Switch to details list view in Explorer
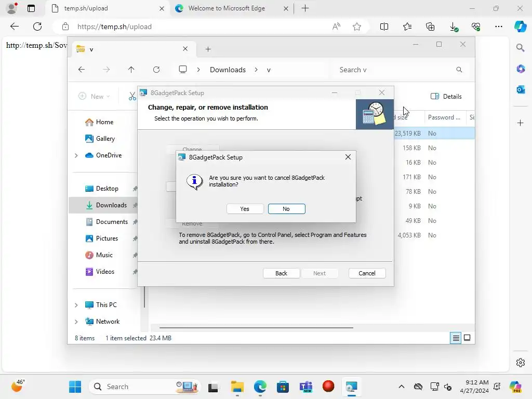 tap(456, 338)
